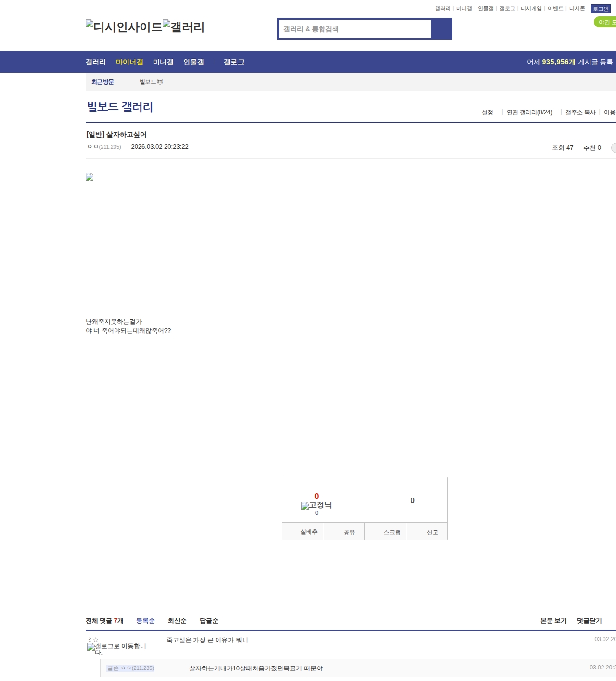Collapse comments with 댓글닫기
The image size is (616, 681).
[x=590, y=621]
